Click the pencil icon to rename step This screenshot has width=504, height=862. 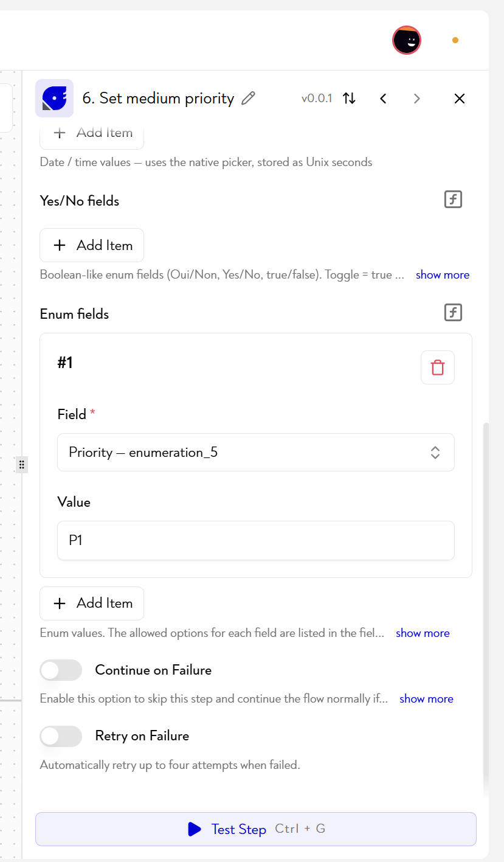(x=248, y=98)
